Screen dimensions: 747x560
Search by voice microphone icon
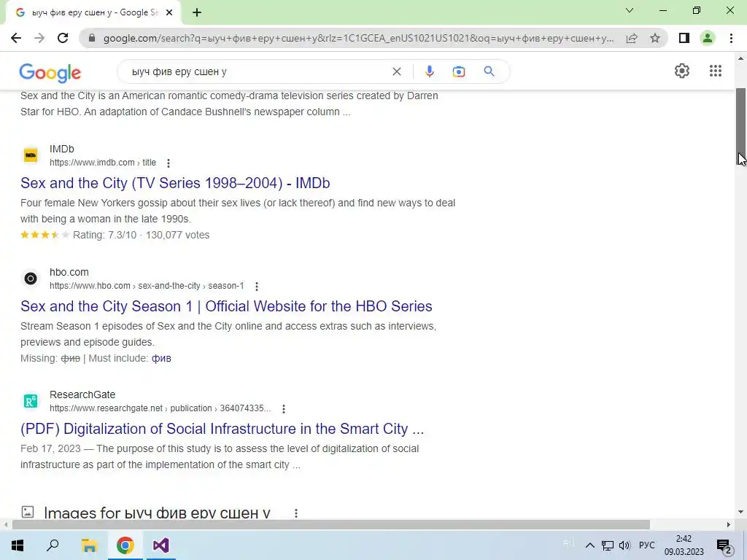429,71
